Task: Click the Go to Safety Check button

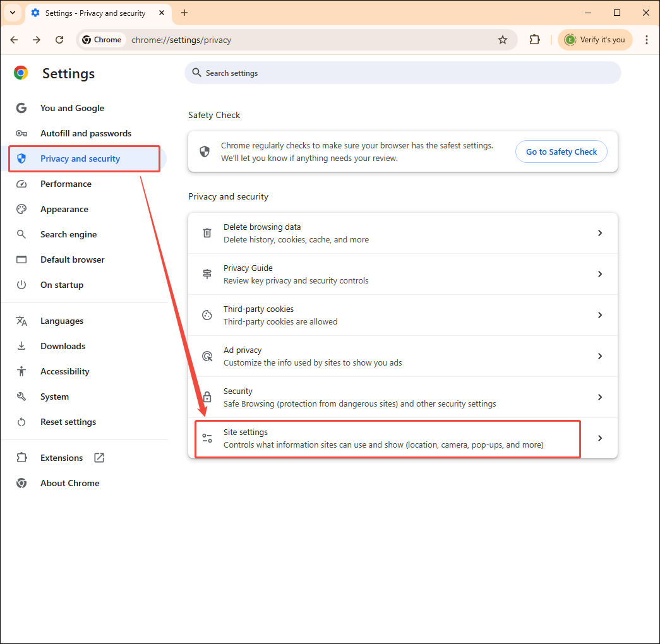Action: coord(561,152)
